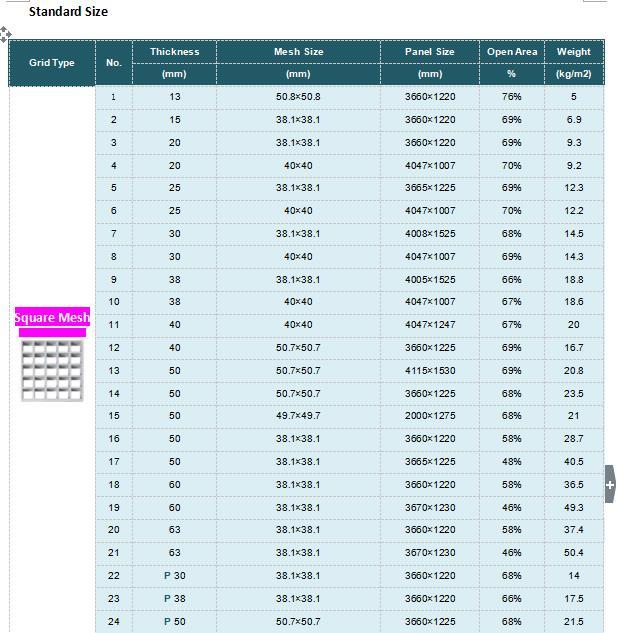
Task: Select the Thickness column header
Action: [174, 52]
